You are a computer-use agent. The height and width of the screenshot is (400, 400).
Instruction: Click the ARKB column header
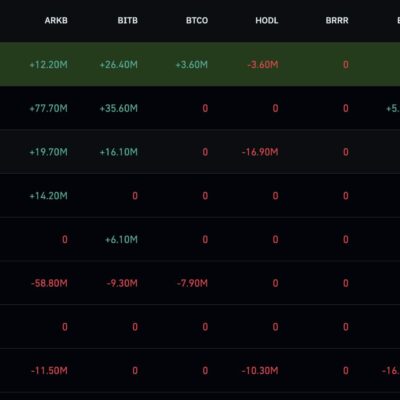coord(56,21)
